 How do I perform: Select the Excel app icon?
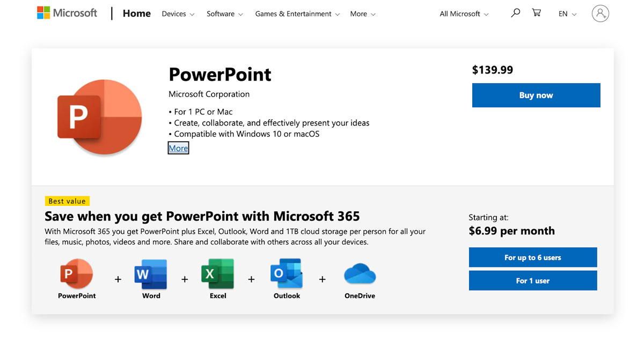[217, 275]
